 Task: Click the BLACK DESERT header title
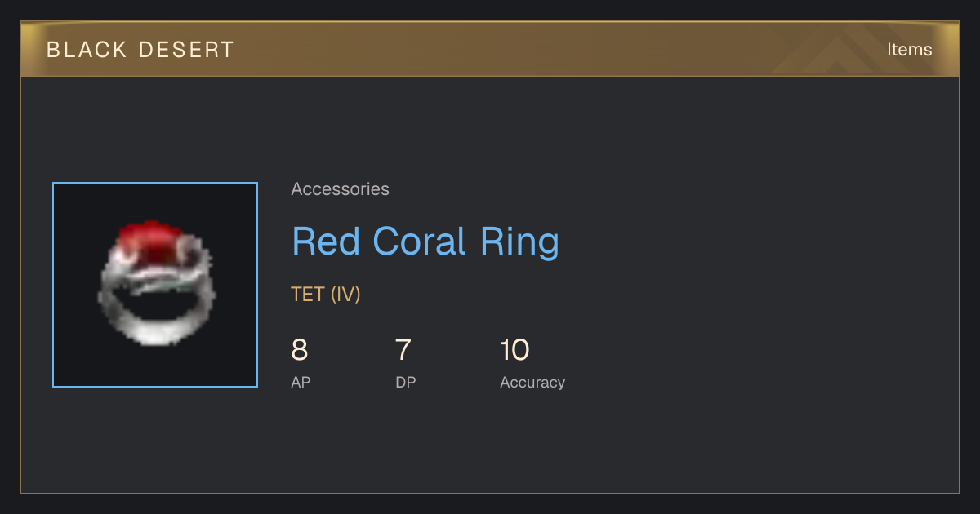(x=140, y=50)
